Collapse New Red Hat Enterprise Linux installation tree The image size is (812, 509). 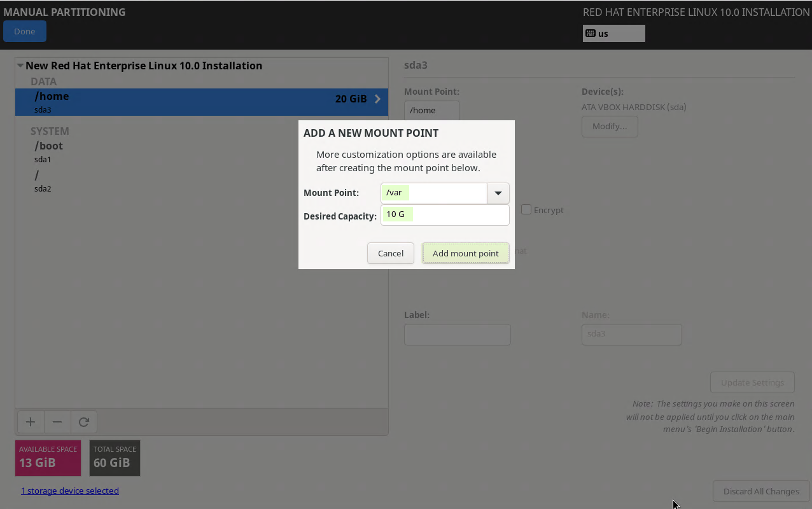point(20,66)
